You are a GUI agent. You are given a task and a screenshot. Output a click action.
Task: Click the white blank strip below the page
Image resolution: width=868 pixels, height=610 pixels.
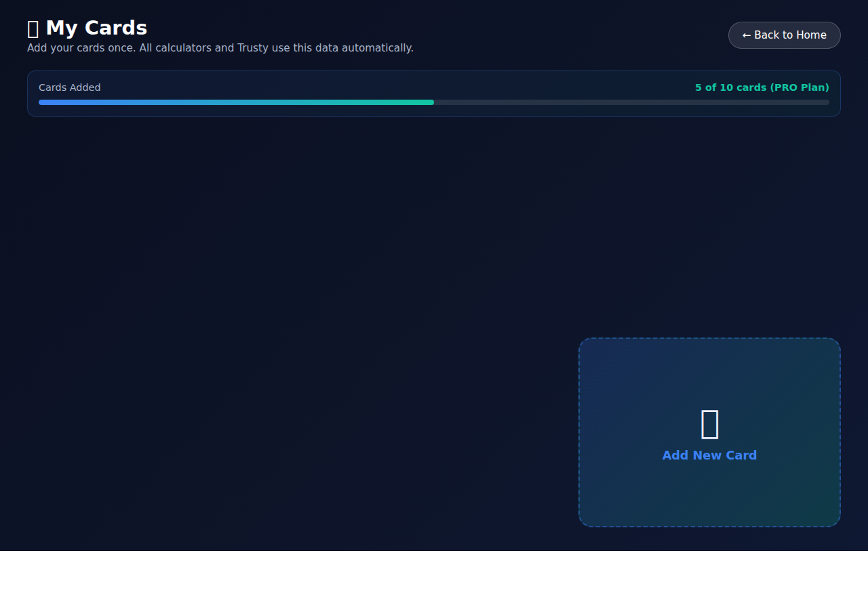pyautogui.click(x=434, y=580)
